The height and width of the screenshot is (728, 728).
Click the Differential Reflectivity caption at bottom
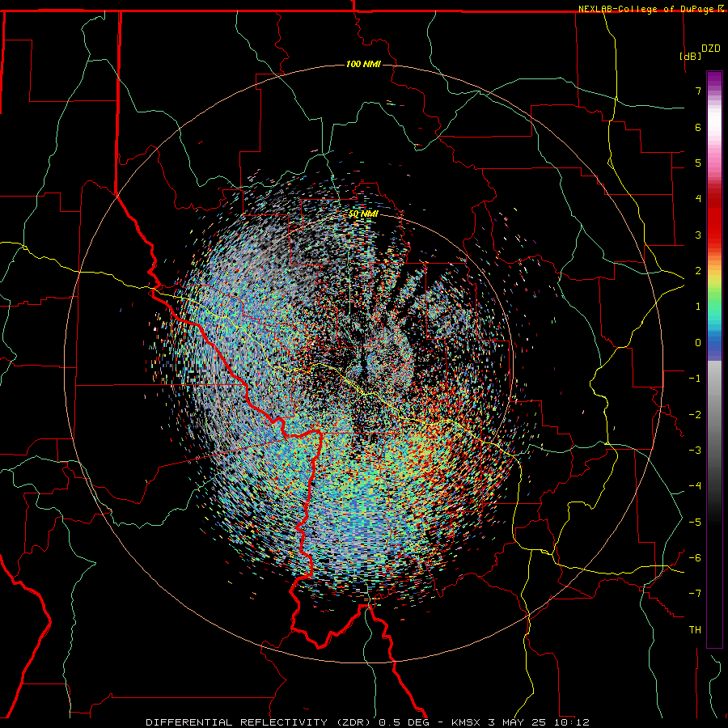point(367,722)
